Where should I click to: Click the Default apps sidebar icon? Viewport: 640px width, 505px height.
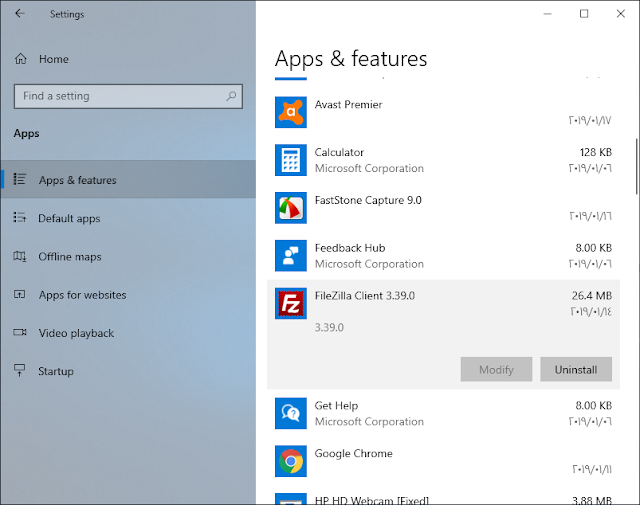pos(20,218)
